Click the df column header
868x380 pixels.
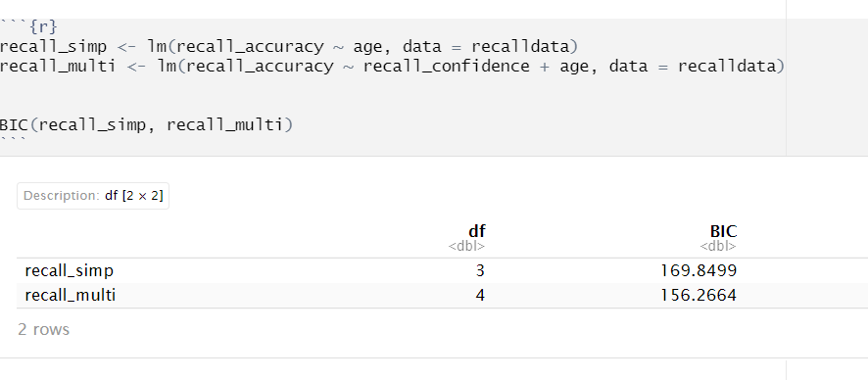click(x=477, y=231)
